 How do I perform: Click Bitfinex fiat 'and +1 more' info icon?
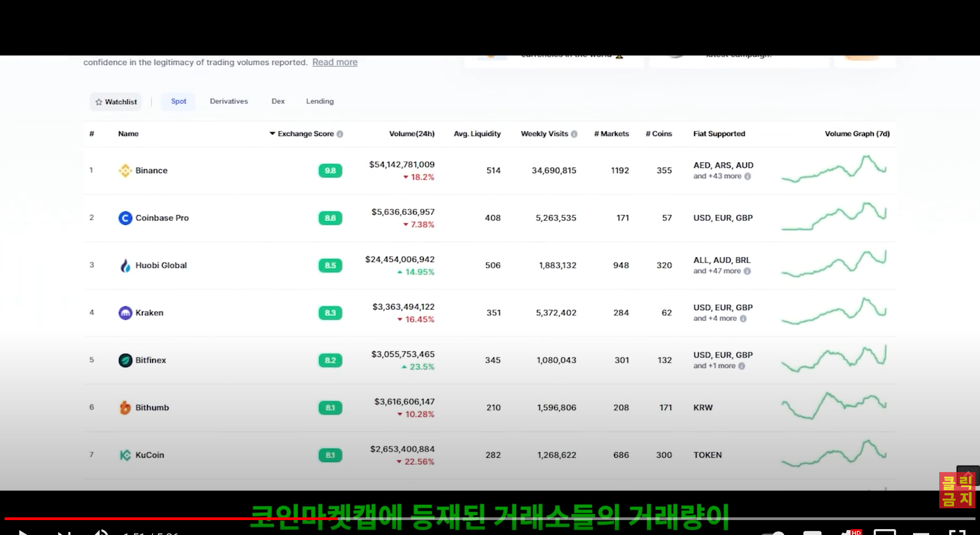[x=742, y=366]
